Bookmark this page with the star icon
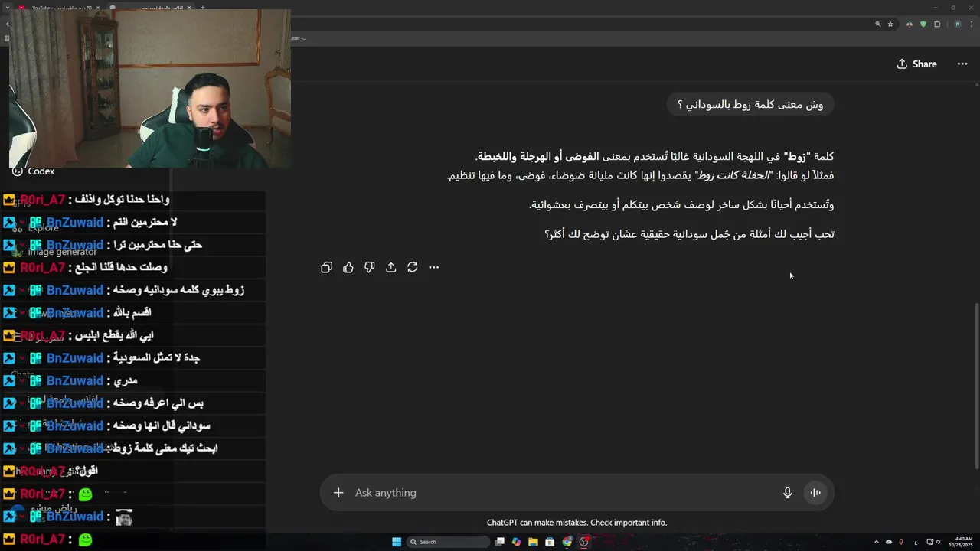Image resolution: width=980 pixels, height=551 pixels. pyautogui.click(x=890, y=24)
